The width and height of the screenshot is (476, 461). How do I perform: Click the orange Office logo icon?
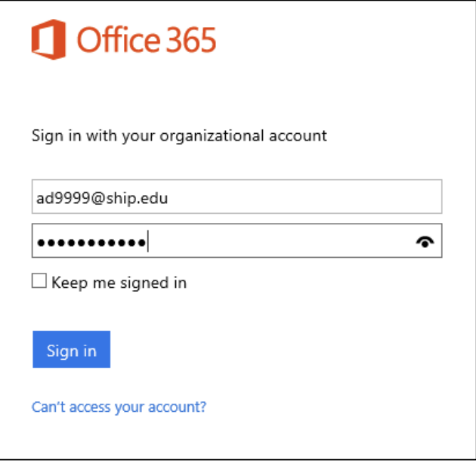click(x=48, y=39)
